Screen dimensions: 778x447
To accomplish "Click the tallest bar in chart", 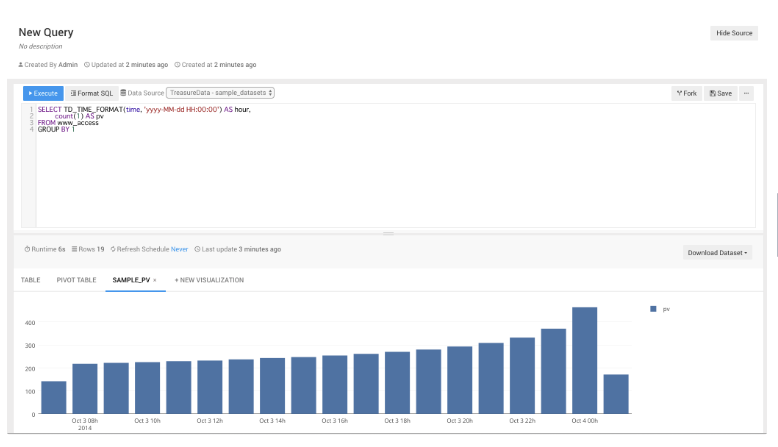I will tap(584, 360).
